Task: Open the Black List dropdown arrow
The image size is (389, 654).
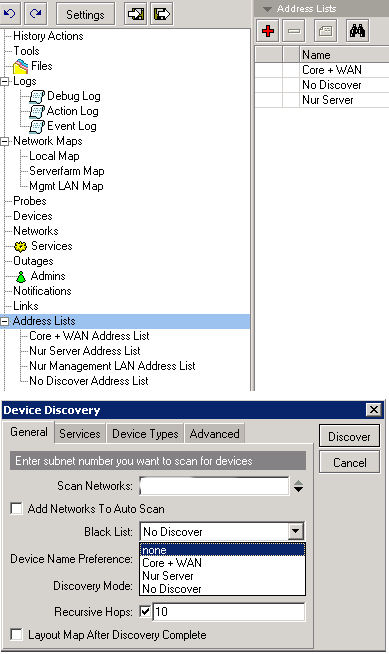Action: (295, 531)
